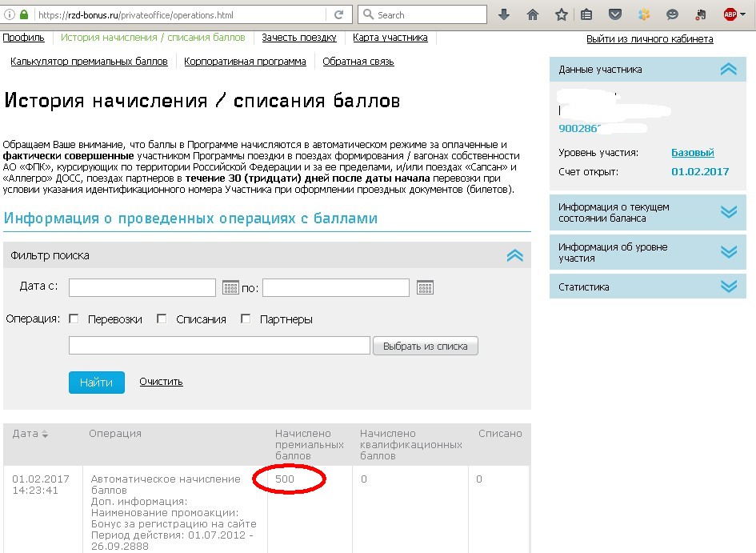The height and width of the screenshot is (553, 756).
Task: Open the calendar picker for the end date
Action: [425, 287]
